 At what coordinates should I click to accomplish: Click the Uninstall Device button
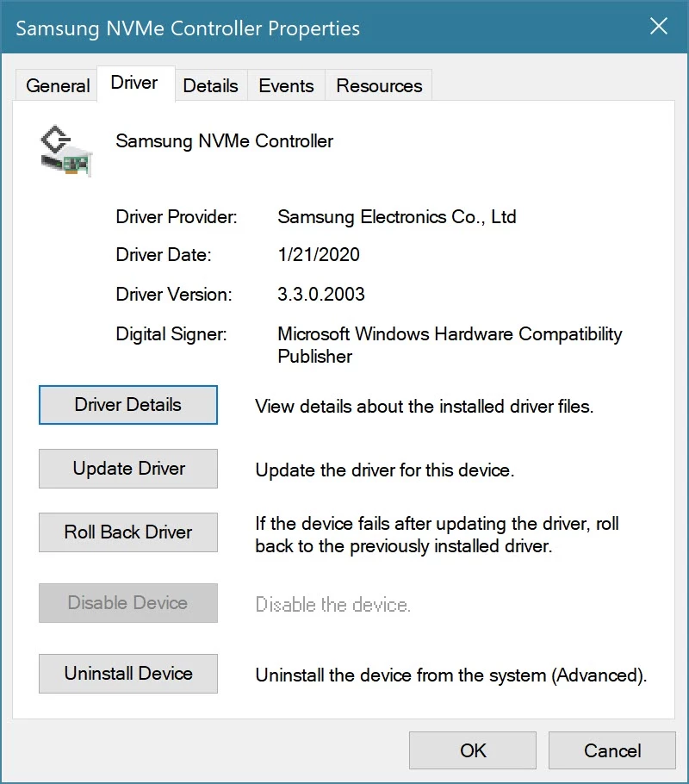(x=128, y=674)
